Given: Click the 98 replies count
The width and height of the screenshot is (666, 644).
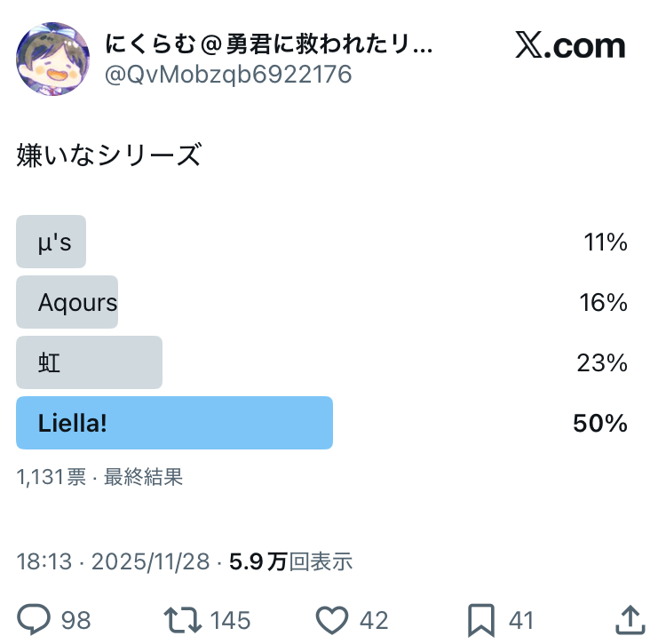Looking at the screenshot, I should click(76, 619).
